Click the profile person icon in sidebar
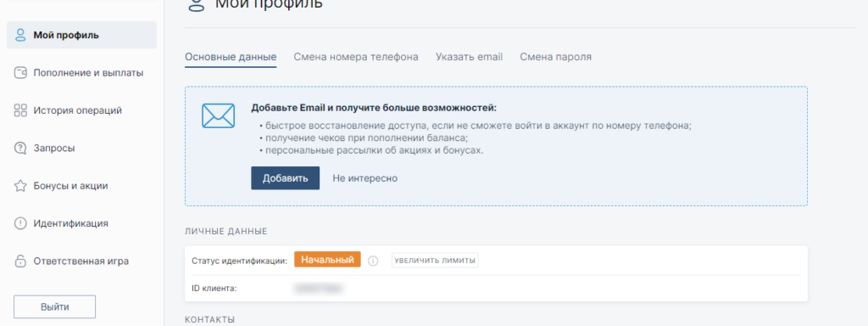Screen dimensions: 868x326 (20, 36)
